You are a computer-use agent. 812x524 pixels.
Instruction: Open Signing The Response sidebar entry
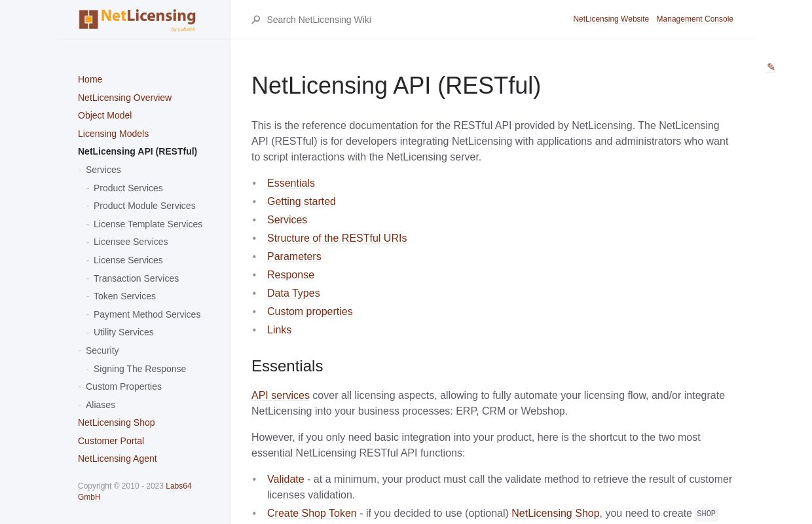pos(140,369)
